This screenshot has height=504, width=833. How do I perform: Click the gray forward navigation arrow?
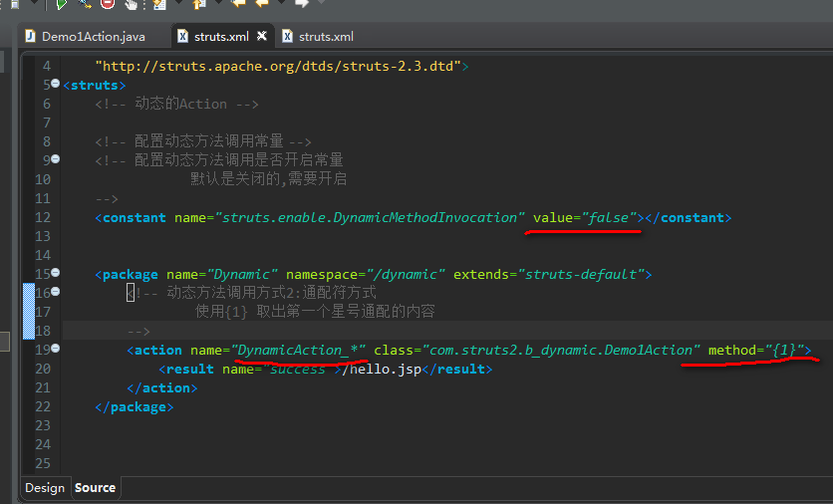(x=301, y=4)
